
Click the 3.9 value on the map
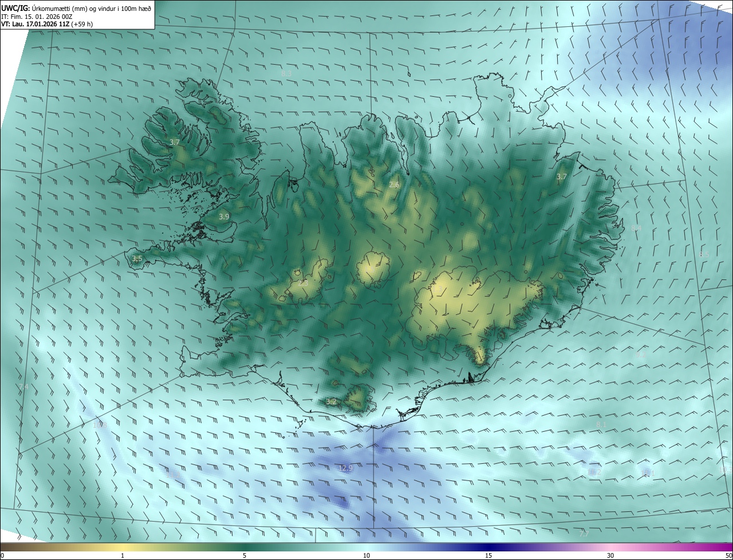[x=224, y=216]
